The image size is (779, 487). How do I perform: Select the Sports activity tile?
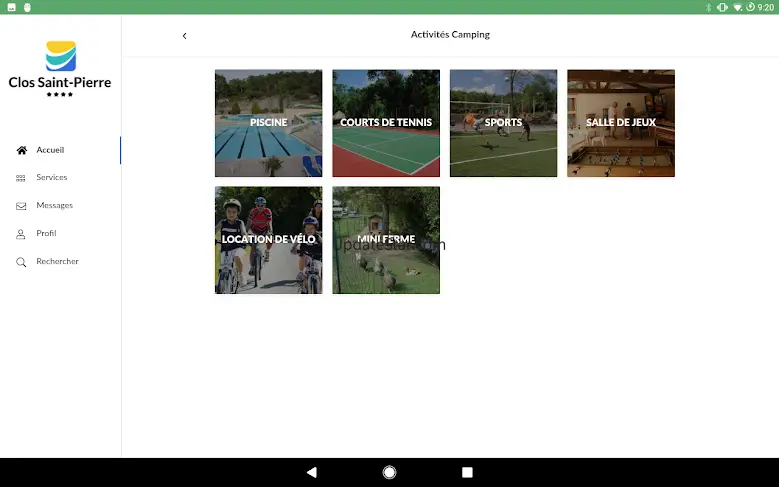(x=503, y=123)
